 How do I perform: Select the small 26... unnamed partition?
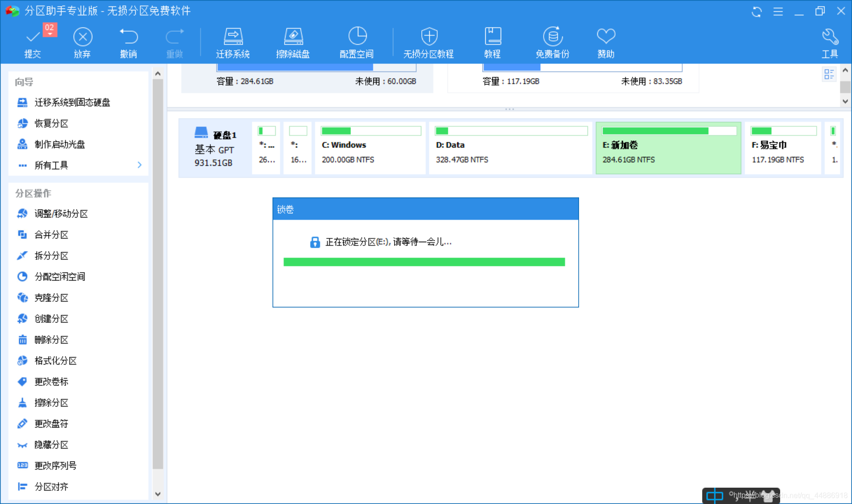pyautogui.click(x=266, y=148)
